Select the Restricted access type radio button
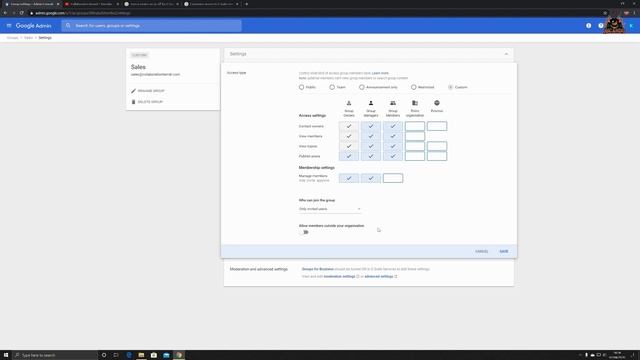640x360 pixels. pos(413,87)
